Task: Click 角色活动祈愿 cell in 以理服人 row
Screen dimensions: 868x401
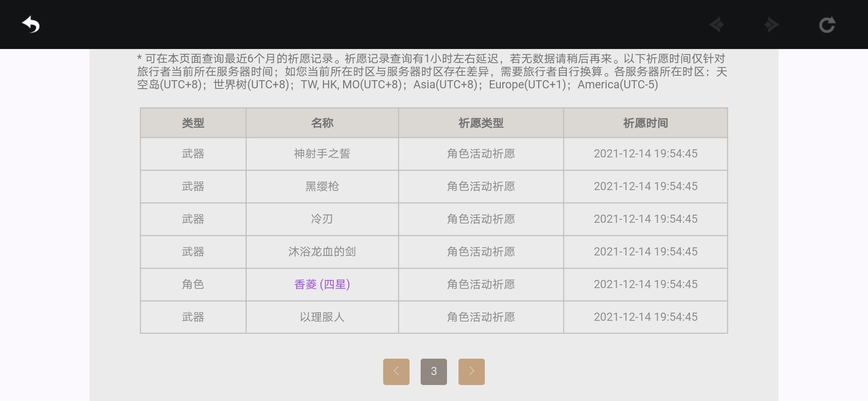Action: tap(481, 317)
